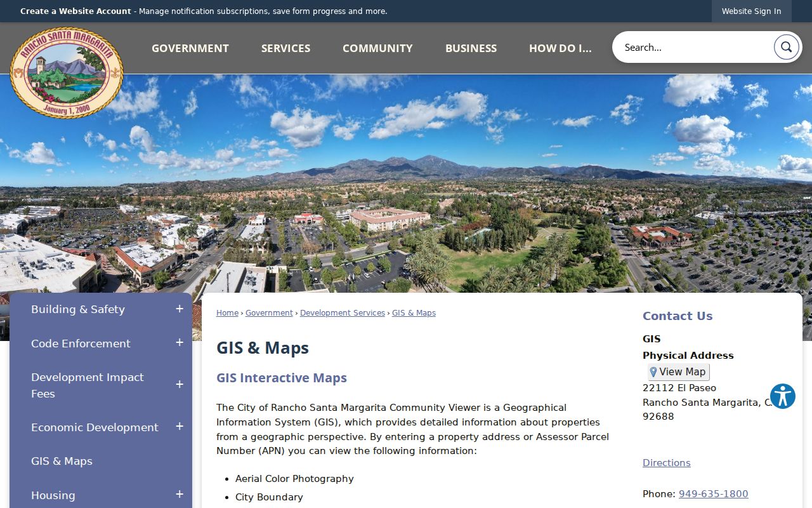This screenshot has width=812, height=508.
Task: Select Housing in the sidebar
Action: tap(53, 495)
